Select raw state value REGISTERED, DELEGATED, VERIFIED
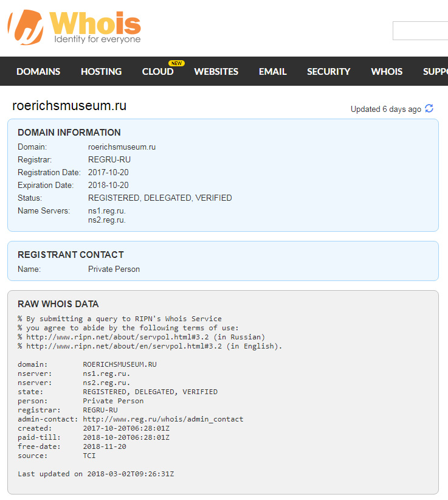448x500 pixels. coord(150,392)
